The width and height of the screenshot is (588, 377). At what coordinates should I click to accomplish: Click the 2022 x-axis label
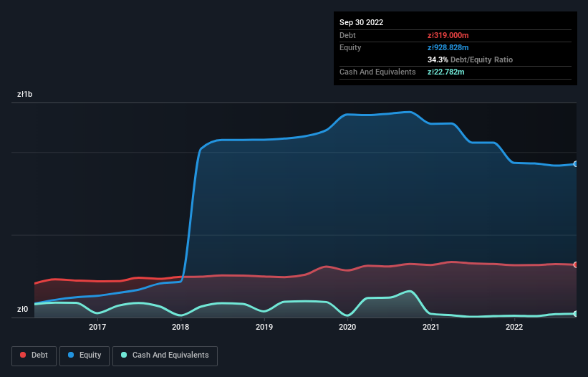(514, 327)
